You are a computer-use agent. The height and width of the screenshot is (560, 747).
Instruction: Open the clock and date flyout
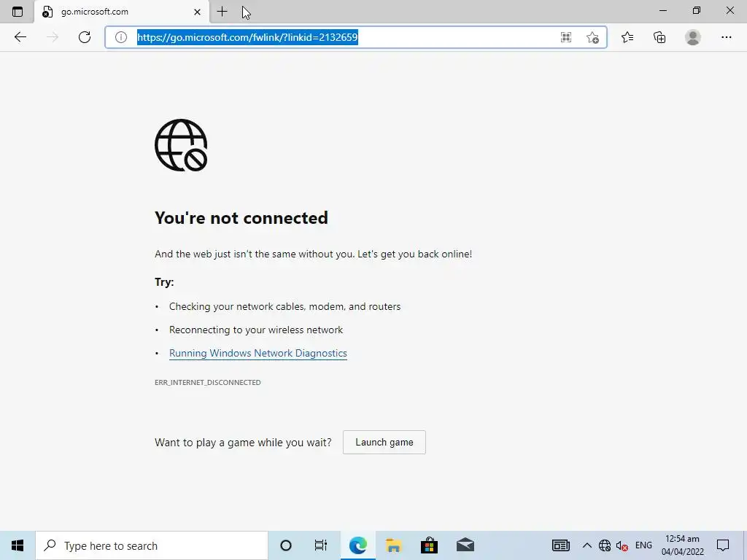click(x=682, y=545)
